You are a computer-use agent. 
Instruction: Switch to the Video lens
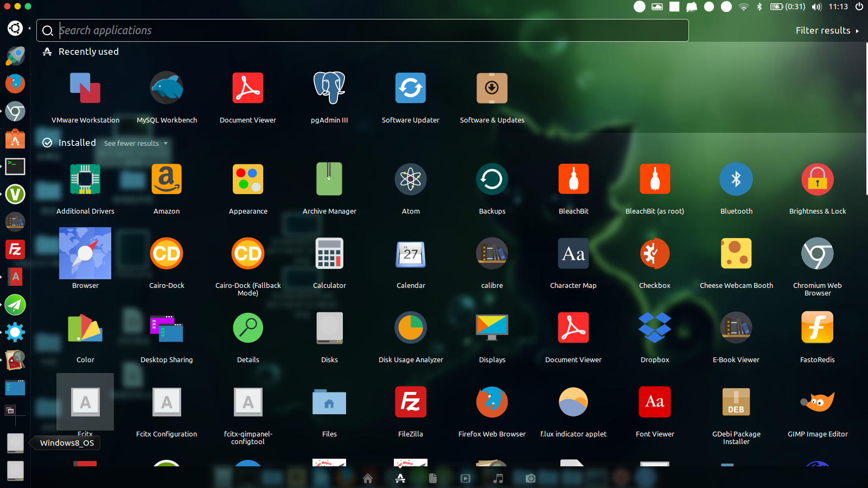tap(465, 478)
